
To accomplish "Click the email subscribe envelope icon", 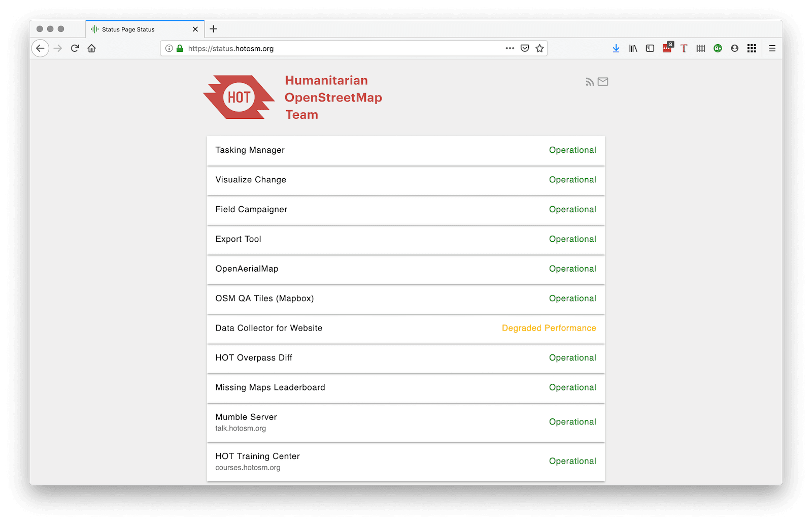I will click(x=603, y=82).
